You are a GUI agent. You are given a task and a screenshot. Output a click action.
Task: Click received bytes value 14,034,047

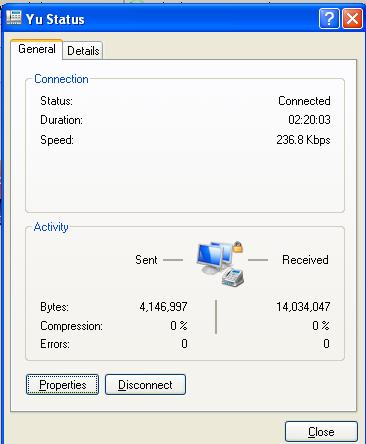click(x=303, y=307)
